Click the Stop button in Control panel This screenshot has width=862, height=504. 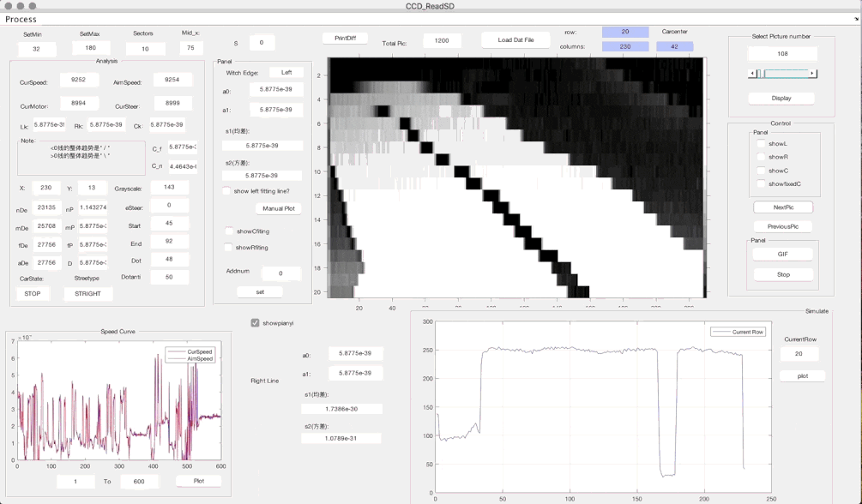[x=783, y=274]
